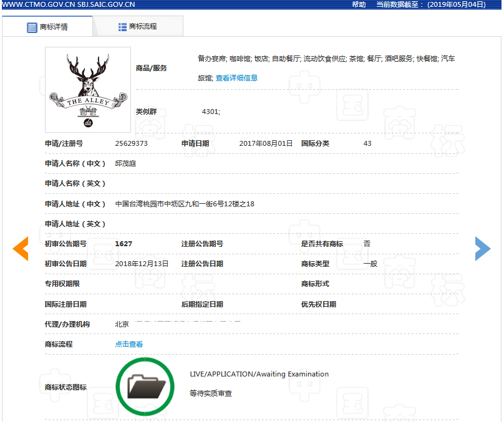
Task: Click the 国际分类 label
Action: [x=315, y=143]
